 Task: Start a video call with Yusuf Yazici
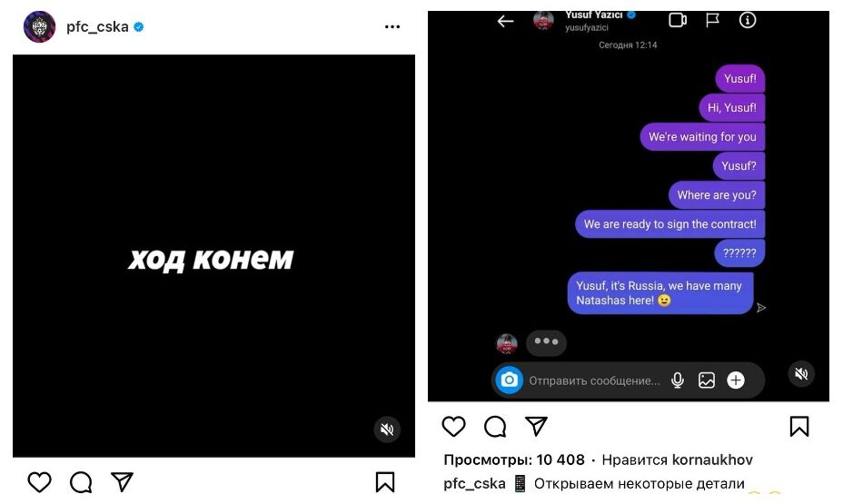click(x=678, y=20)
